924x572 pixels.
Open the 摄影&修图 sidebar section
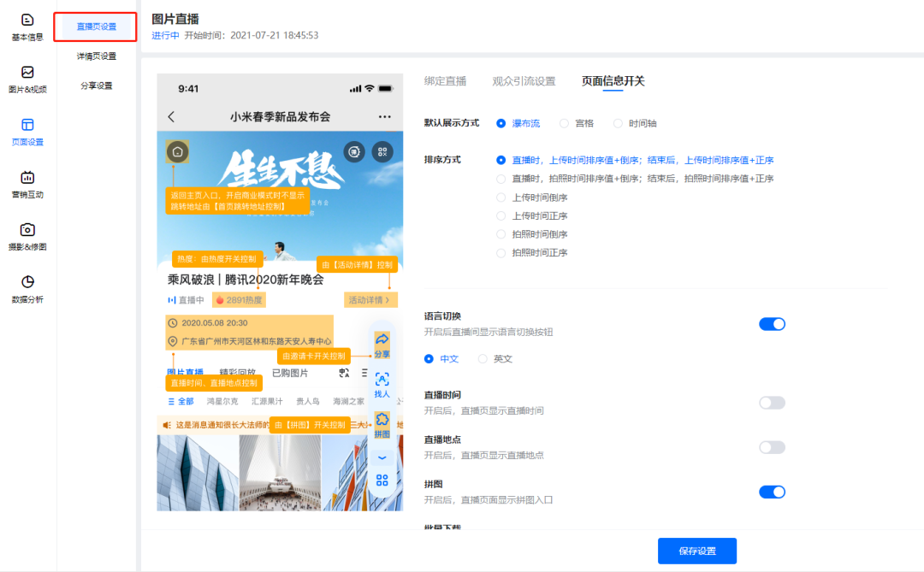tap(27, 237)
